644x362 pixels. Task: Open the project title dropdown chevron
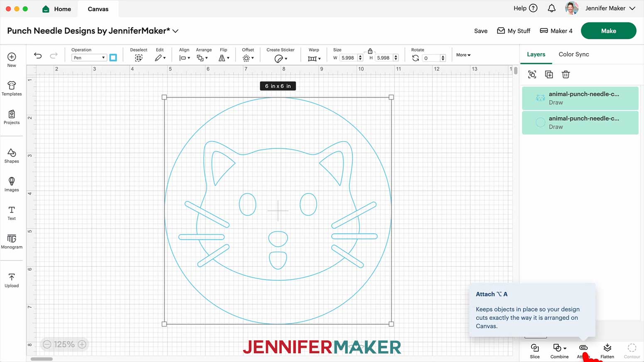coord(175,31)
